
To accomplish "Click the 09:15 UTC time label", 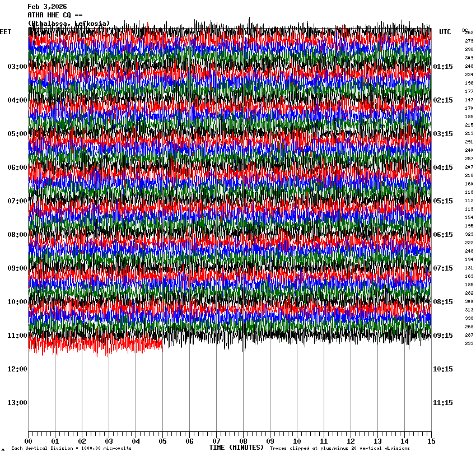I will pyautogui.click(x=443, y=336).
